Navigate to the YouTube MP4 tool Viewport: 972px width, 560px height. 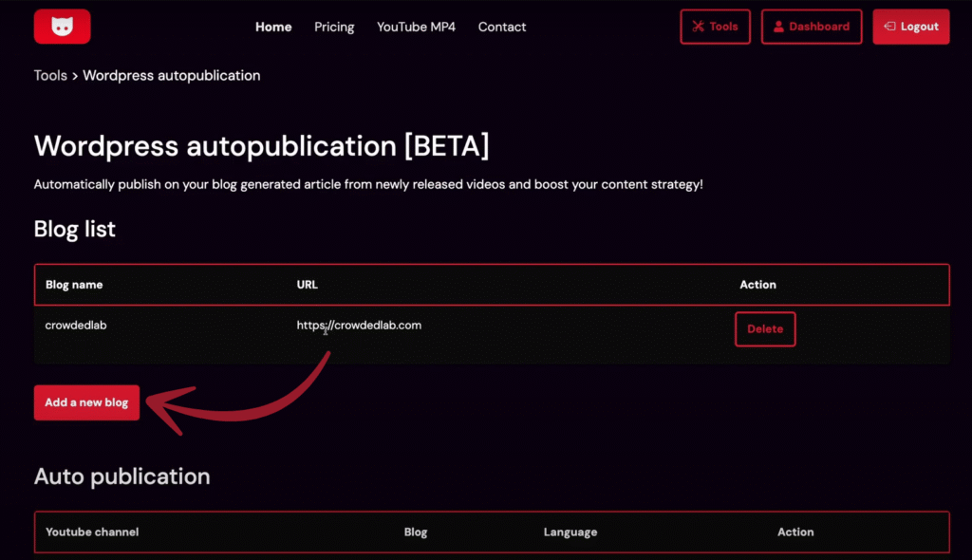tap(416, 27)
